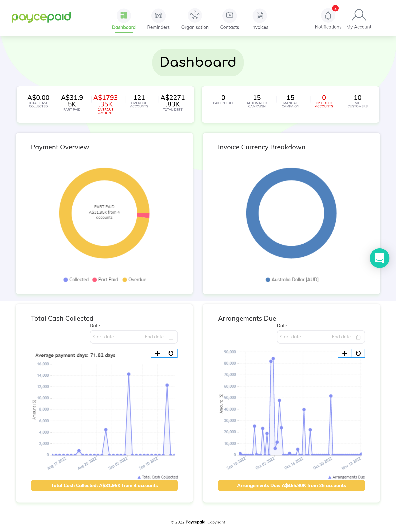Click the Invoices document icon
Screen dimensions: 396x532
coord(260,15)
